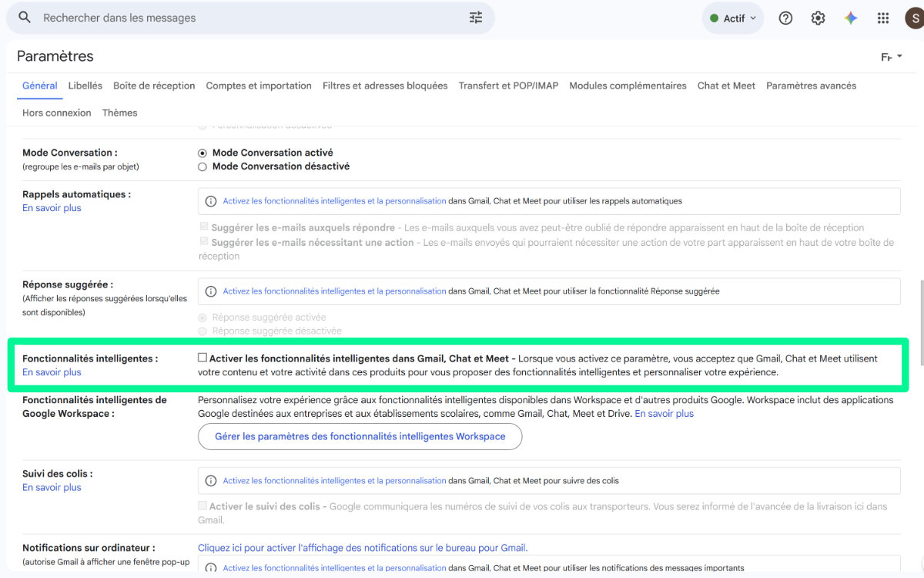Image resolution: width=924 pixels, height=578 pixels.
Task: Click activation link in Rappels automatiques notice
Action: click(334, 201)
